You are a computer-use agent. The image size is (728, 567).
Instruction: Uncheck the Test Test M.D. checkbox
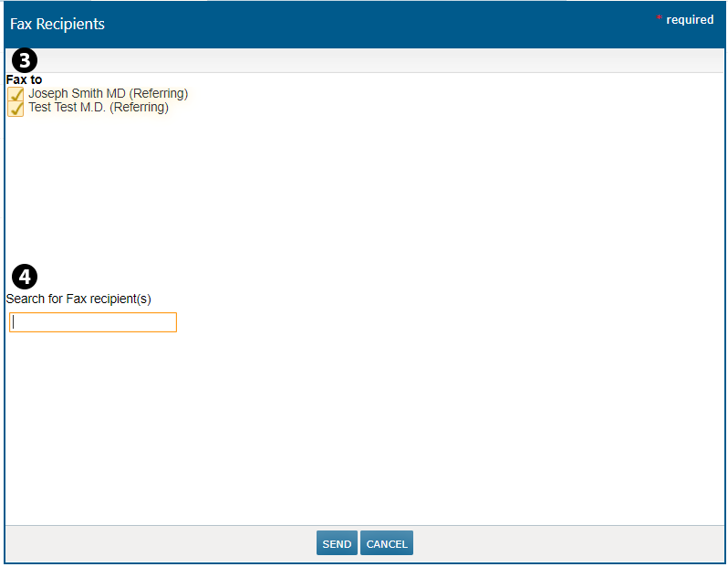pyautogui.click(x=16, y=109)
